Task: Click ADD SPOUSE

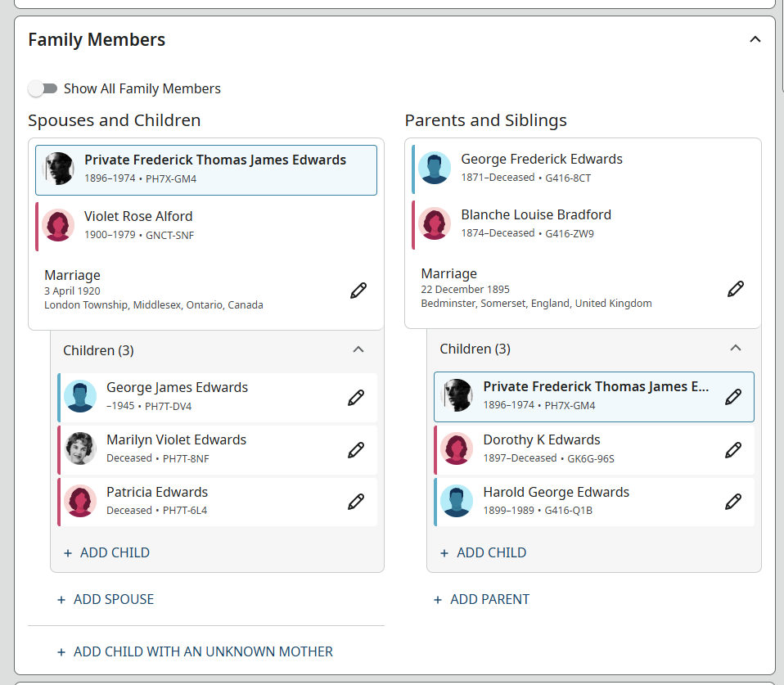Action: (x=106, y=599)
